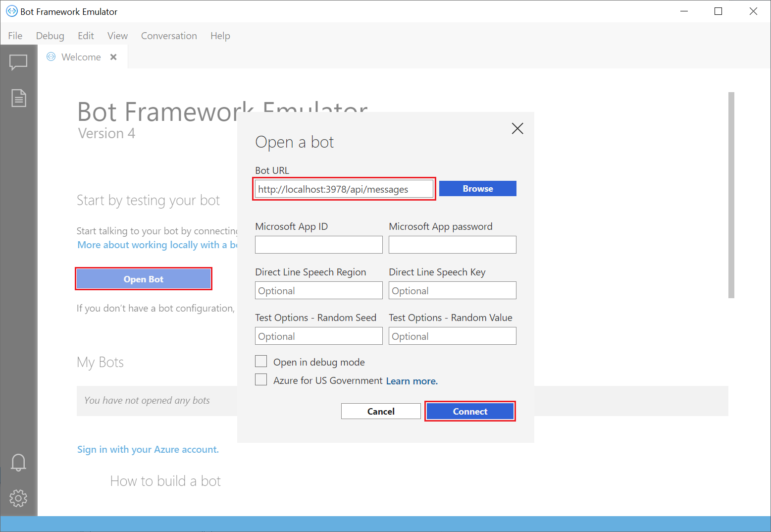Image resolution: width=771 pixels, height=532 pixels.
Task: Click inside the Bot URL field
Action: [344, 189]
